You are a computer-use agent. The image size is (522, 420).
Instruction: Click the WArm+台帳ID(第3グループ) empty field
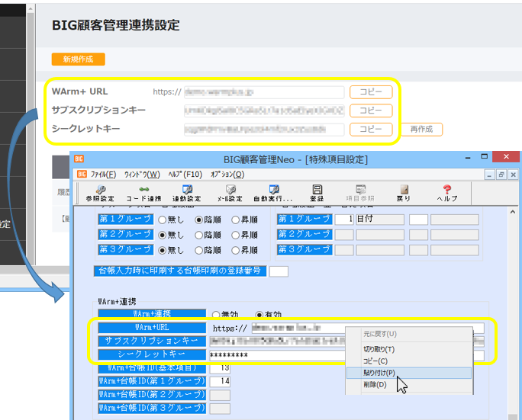point(220,409)
